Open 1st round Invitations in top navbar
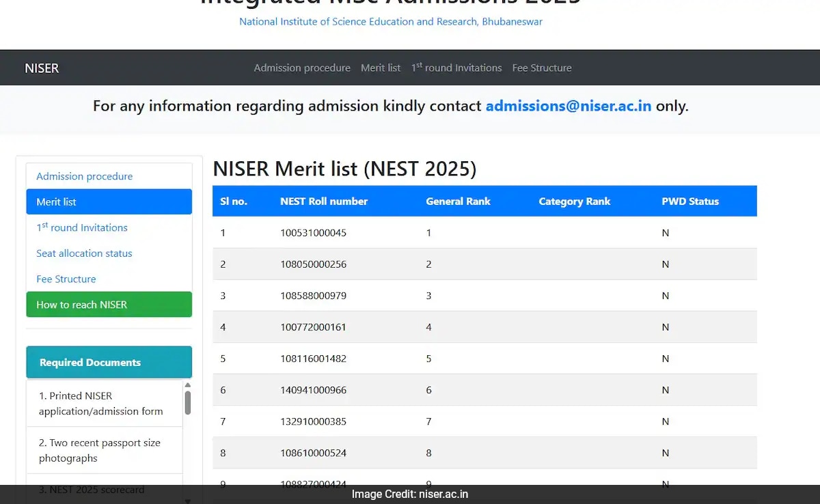 pyautogui.click(x=456, y=68)
